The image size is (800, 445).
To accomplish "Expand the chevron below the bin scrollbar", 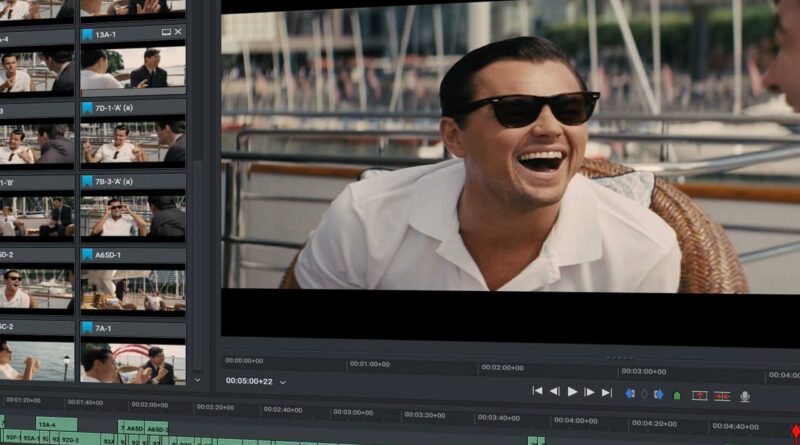I will (x=197, y=380).
